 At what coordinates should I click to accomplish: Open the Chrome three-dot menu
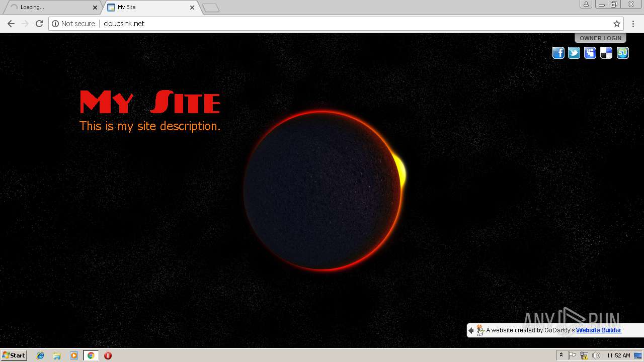coord(633,24)
